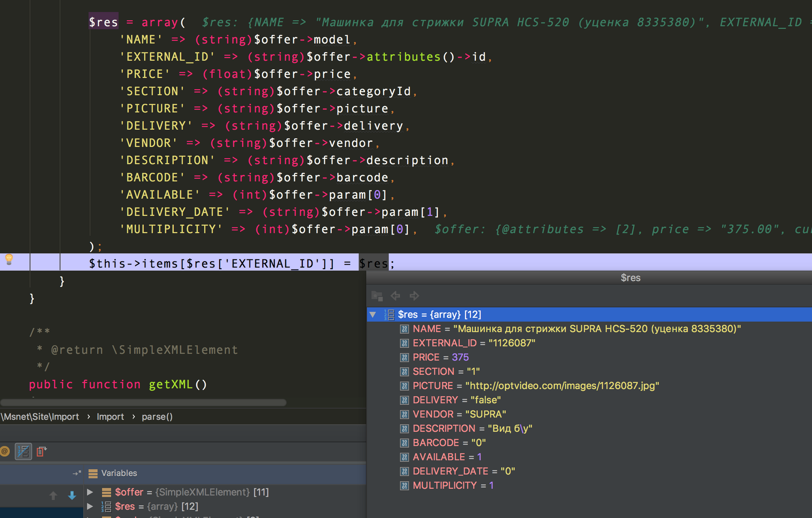
Task: Click the editor horizontal scrollbar
Action: (x=143, y=402)
